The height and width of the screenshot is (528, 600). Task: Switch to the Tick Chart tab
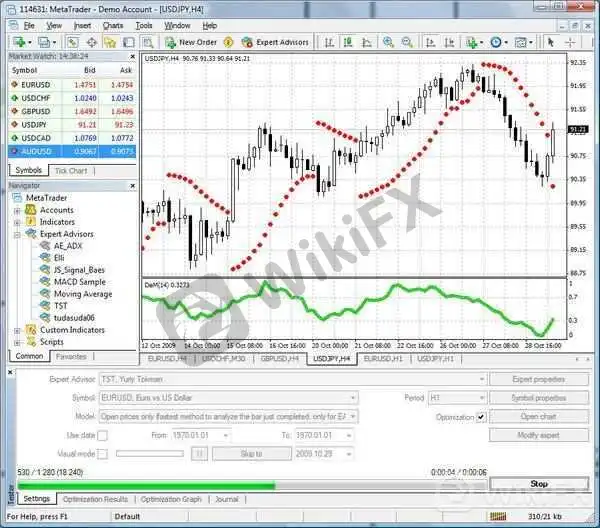click(71, 171)
